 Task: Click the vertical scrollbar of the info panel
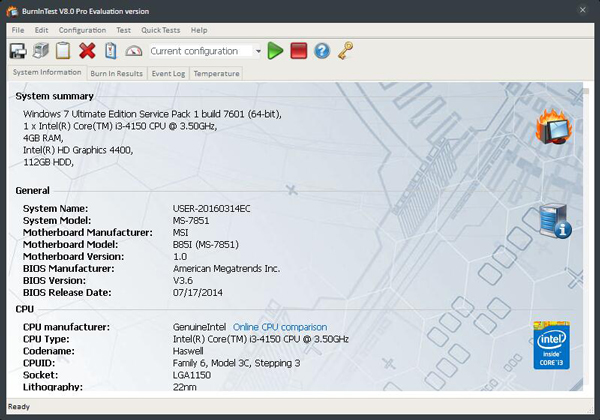pyautogui.click(x=586, y=237)
